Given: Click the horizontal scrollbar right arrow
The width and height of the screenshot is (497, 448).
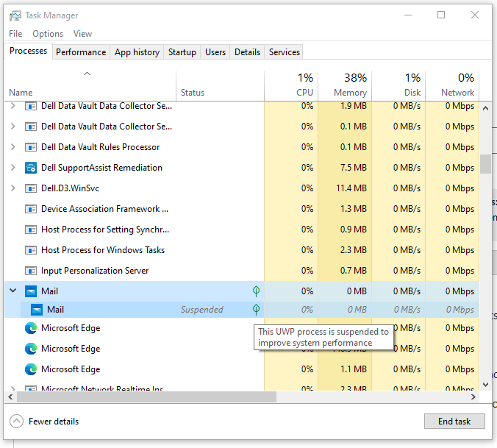Looking at the screenshot, I should pyautogui.click(x=473, y=397).
